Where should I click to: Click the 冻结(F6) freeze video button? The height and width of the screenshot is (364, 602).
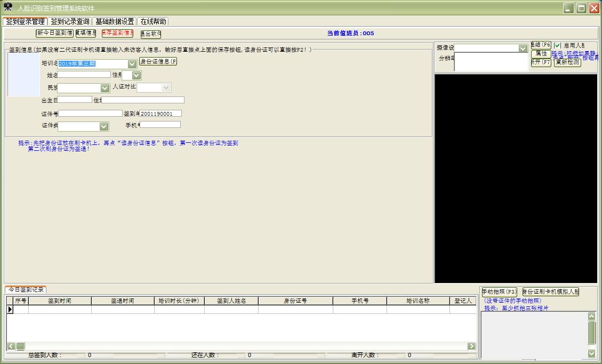pos(541,45)
